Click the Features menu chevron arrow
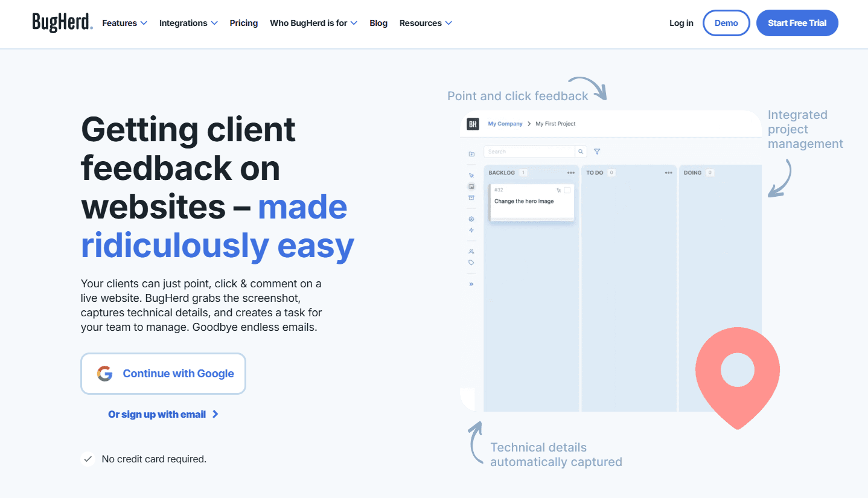Screen dimensions: 868x498 [144, 23]
